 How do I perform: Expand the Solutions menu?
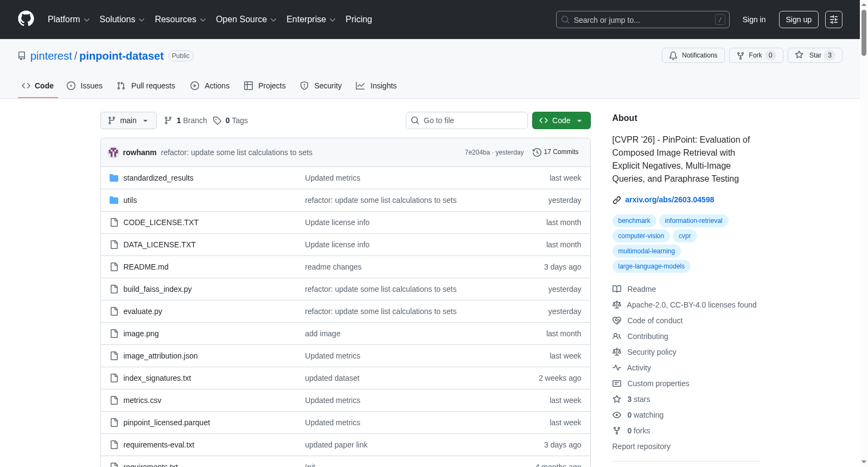pos(122,20)
